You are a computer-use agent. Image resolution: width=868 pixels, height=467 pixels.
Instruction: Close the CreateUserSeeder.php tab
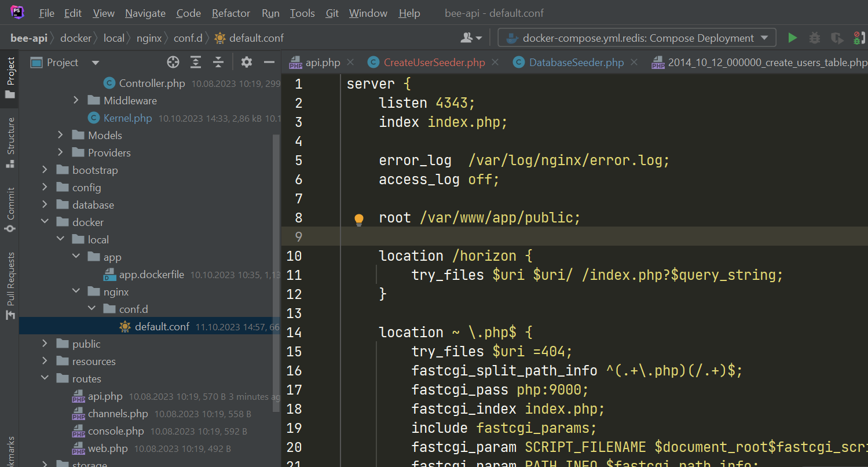[x=494, y=62]
